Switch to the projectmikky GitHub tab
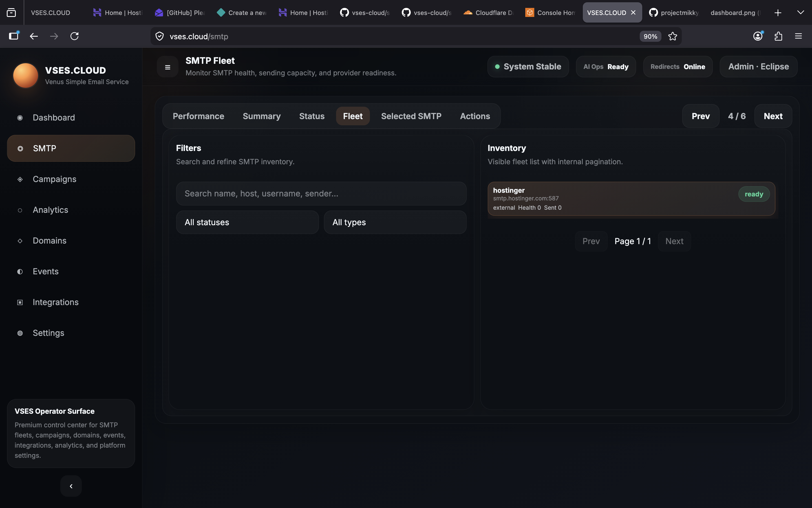This screenshot has height=508, width=812. click(674, 13)
